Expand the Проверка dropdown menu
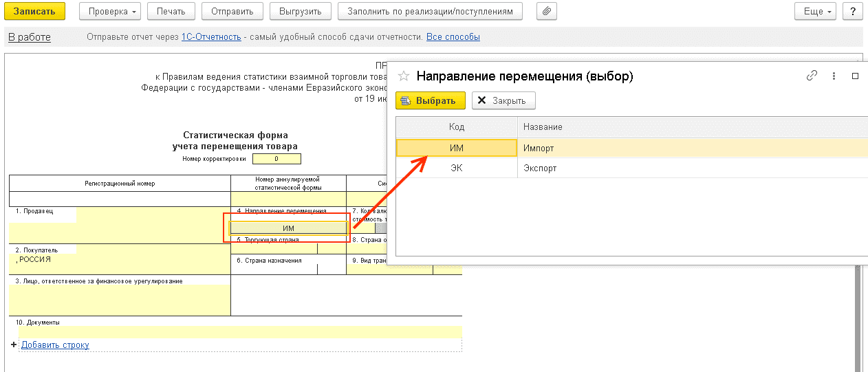The image size is (868, 372). (x=110, y=12)
